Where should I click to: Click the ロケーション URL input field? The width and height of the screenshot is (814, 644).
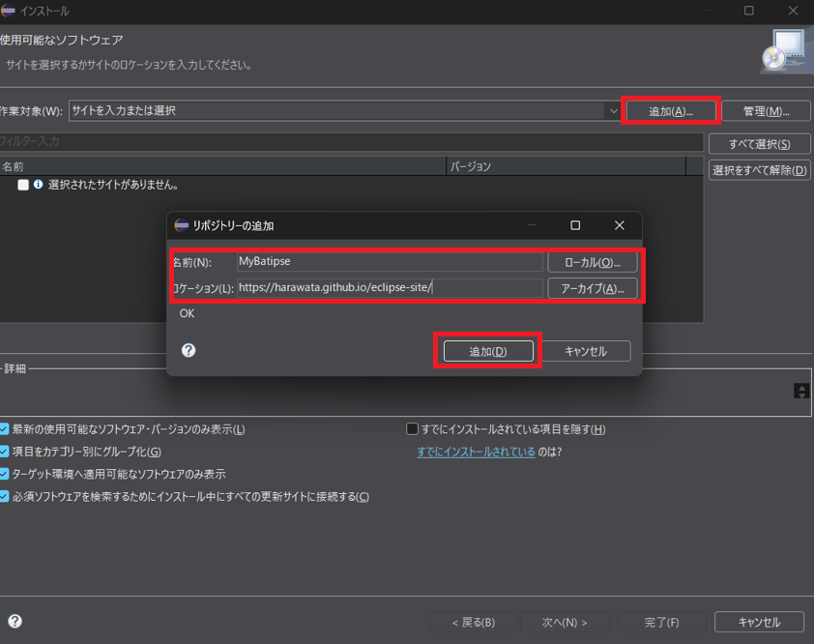(x=390, y=287)
